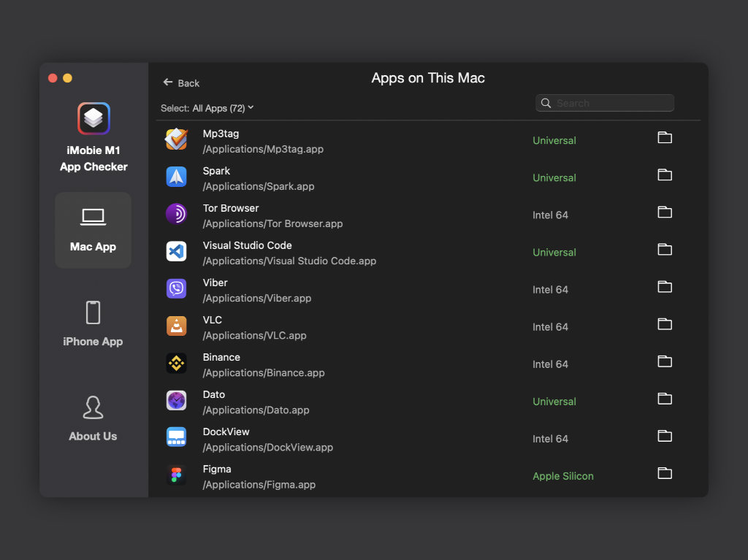Select the Tor Browser app name
Viewport: 748px width, 560px height.
[x=231, y=208]
